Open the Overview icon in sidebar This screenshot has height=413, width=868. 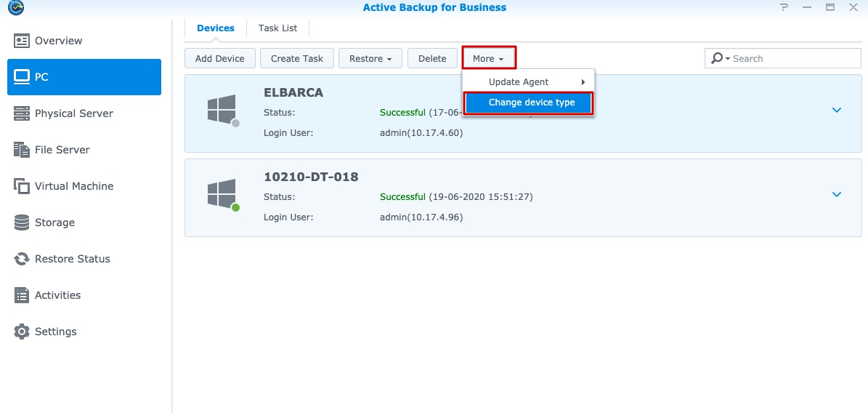click(x=22, y=41)
